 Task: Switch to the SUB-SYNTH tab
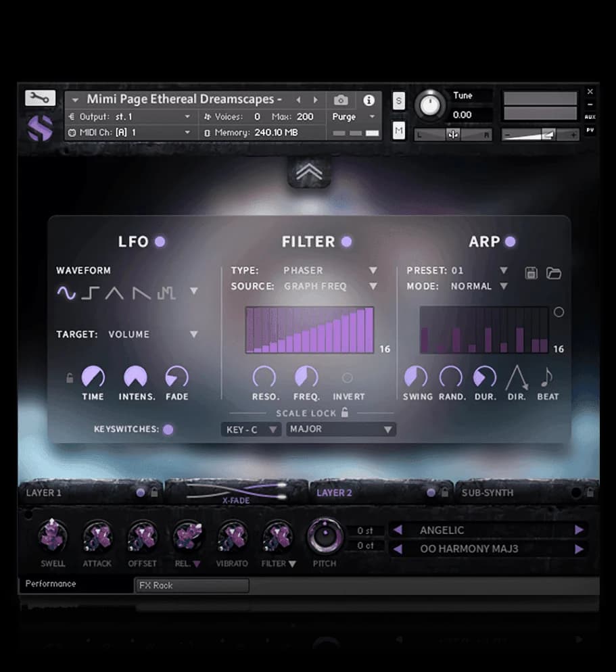(487, 493)
